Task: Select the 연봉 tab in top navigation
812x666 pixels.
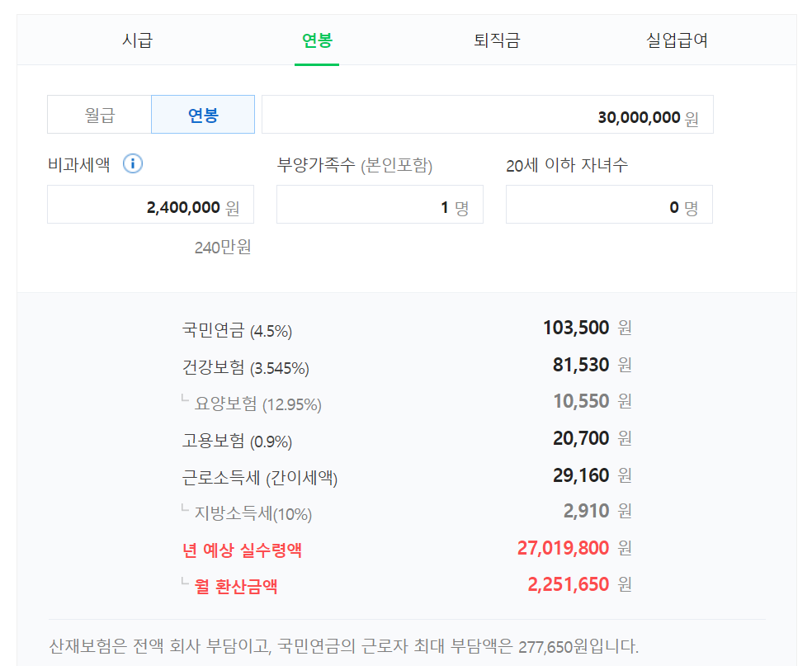Action: [x=317, y=40]
